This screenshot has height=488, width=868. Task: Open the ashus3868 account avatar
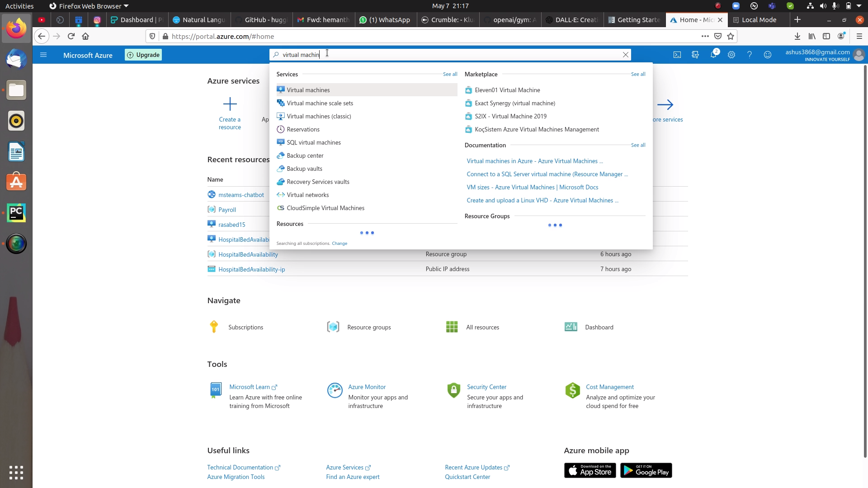[859, 55]
